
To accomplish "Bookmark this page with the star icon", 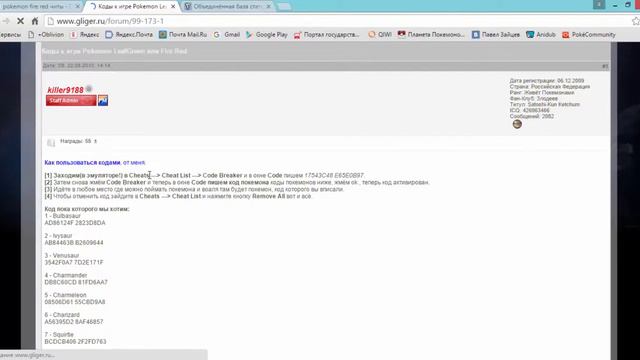I will tap(636, 21).
